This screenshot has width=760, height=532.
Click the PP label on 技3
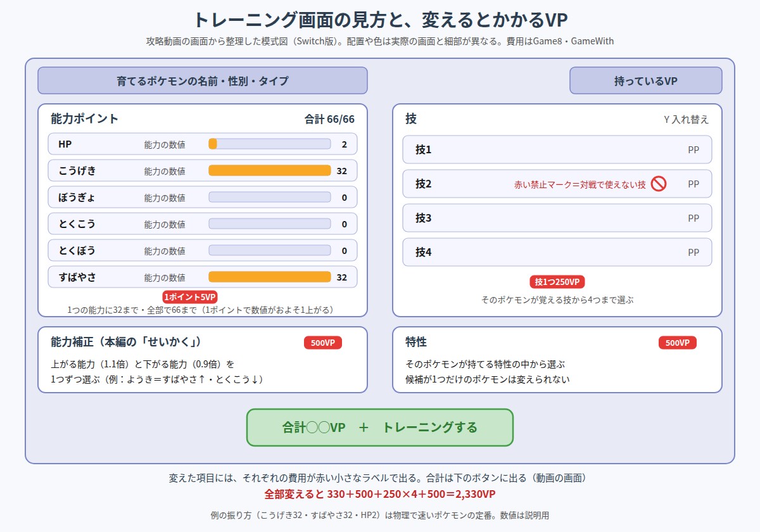click(693, 218)
